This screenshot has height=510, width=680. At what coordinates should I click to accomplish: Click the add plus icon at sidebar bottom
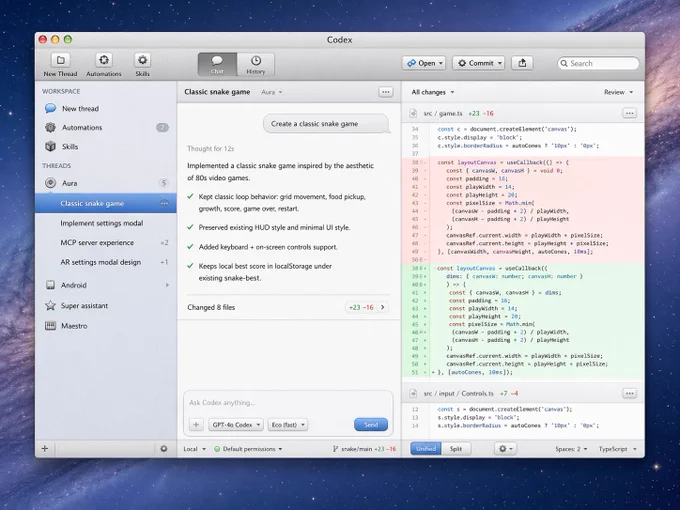coord(45,448)
